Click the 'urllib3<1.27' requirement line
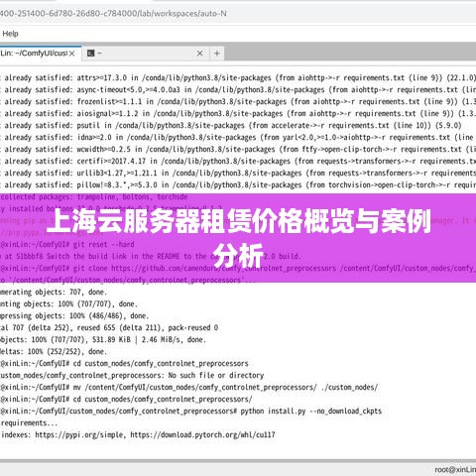This screenshot has width=476, height=476. (238, 174)
